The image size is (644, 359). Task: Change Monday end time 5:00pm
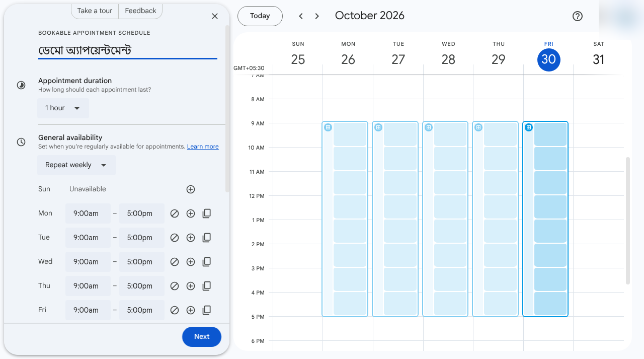coord(142,213)
